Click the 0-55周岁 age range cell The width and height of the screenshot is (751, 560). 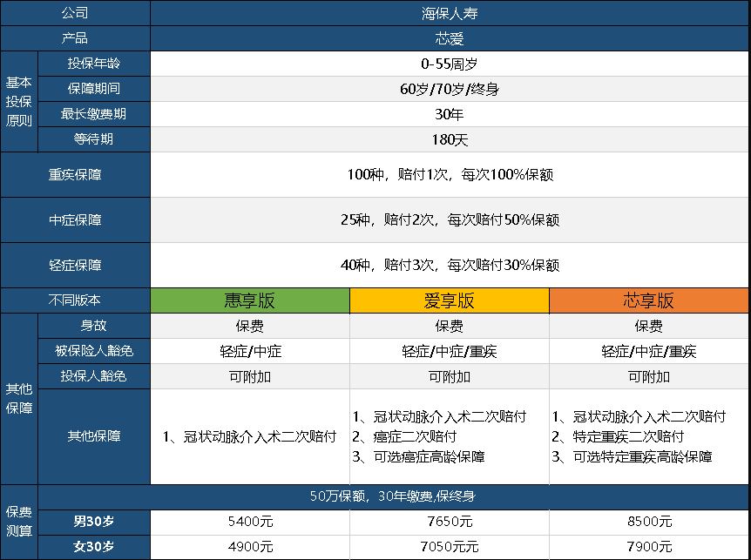coord(450,63)
